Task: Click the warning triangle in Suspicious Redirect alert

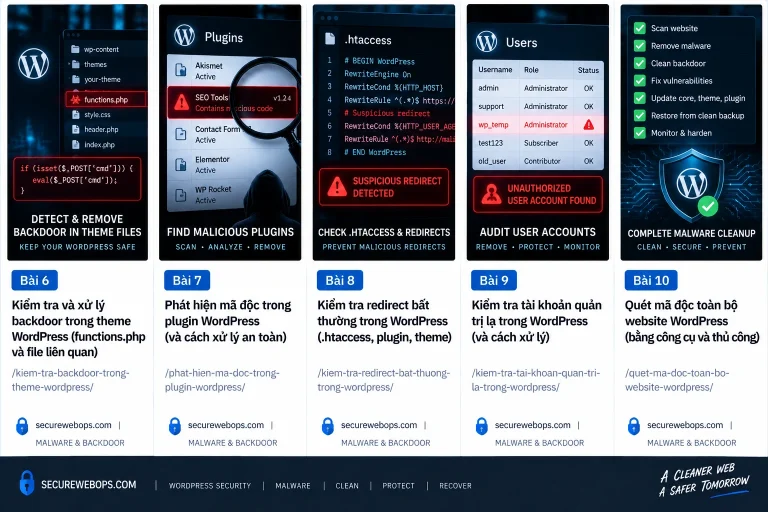Action: pos(337,187)
